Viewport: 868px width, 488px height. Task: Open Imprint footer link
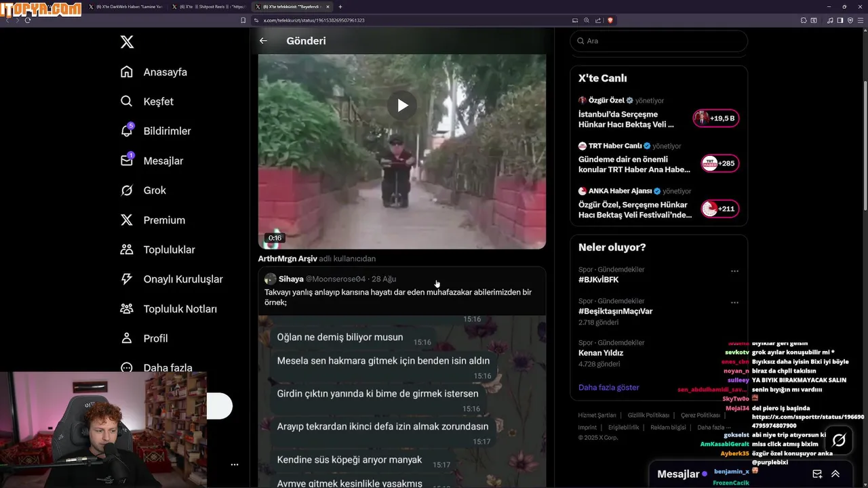pyautogui.click(x=587, y=428)
